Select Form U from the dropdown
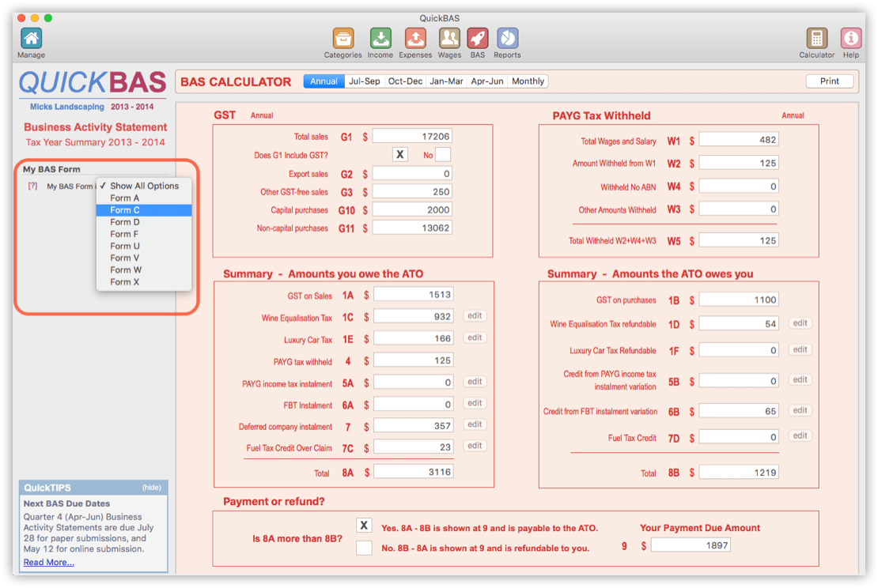The image size is (878, 588). pos(144,246)
